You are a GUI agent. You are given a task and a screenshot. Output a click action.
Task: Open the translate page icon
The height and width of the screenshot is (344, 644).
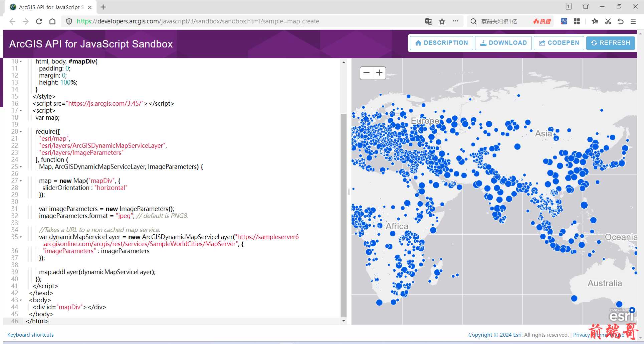pos(429,21)
